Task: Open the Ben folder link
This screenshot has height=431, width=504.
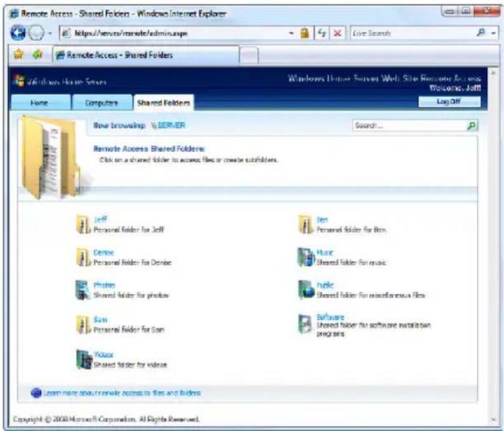Action: [322, 220]
